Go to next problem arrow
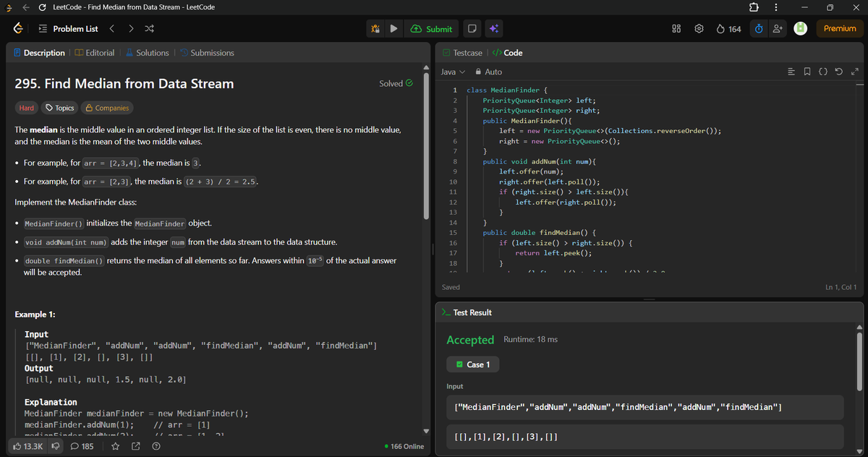This screenshot has width=868, height=457. point(129,29)
